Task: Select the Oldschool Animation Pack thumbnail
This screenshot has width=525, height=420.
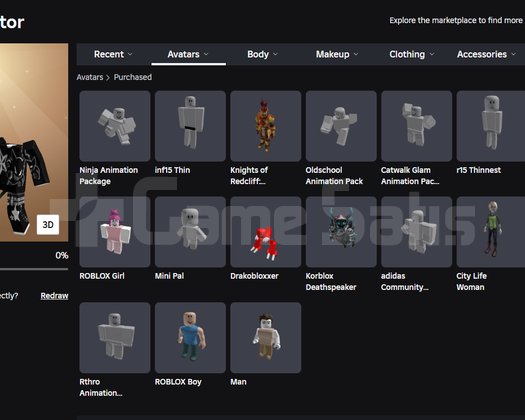Action: pyautogui.click(x=341, y=126)
